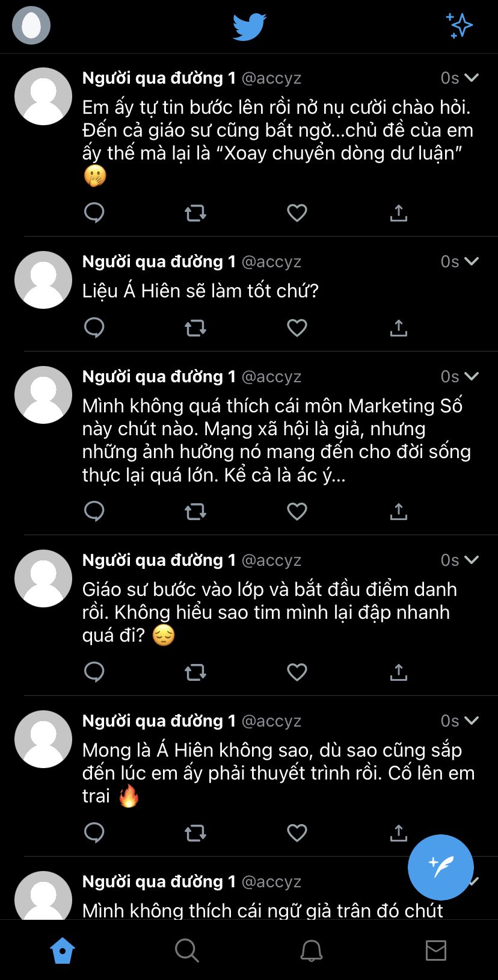The image size is (498, 980).
Task: Expand options chevron on first tweet
Action: click(472, 78)
